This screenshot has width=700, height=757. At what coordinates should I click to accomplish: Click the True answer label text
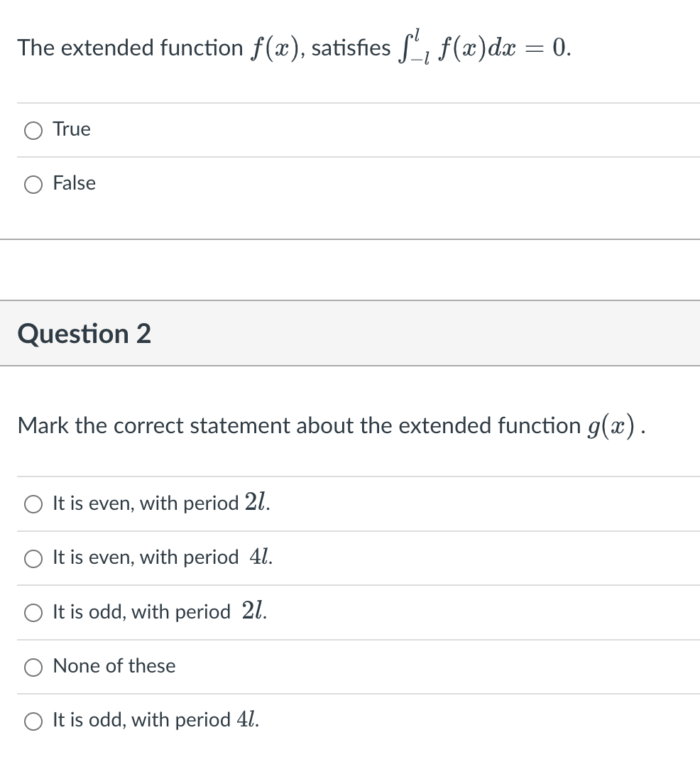click(x=71, y=129)
